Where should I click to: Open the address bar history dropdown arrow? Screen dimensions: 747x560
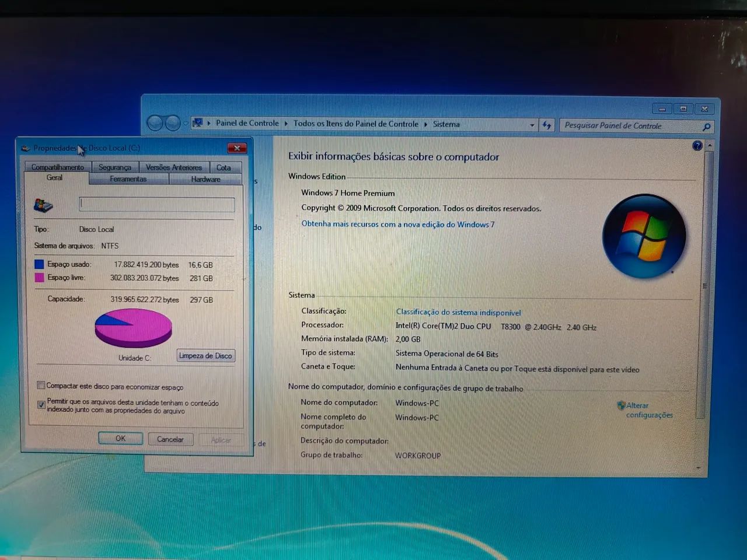point(532,125)
